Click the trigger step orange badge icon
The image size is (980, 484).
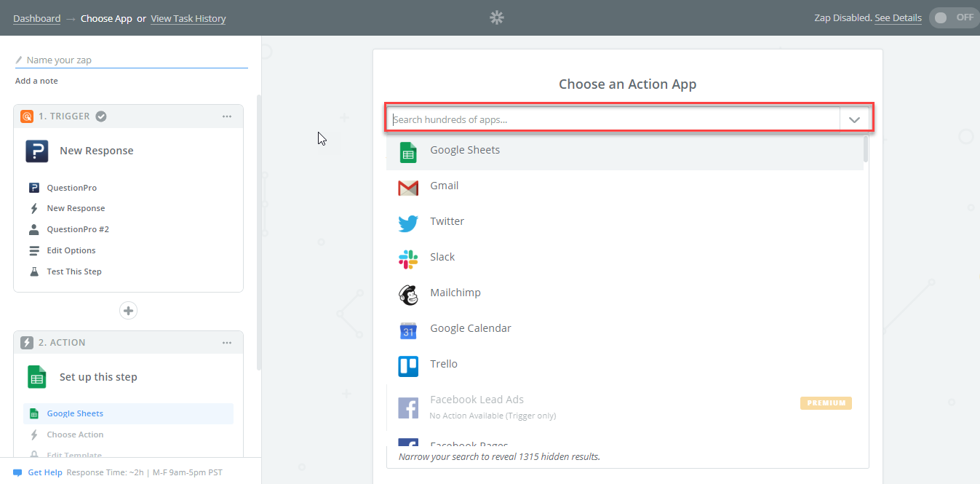(x=27, y=116)
